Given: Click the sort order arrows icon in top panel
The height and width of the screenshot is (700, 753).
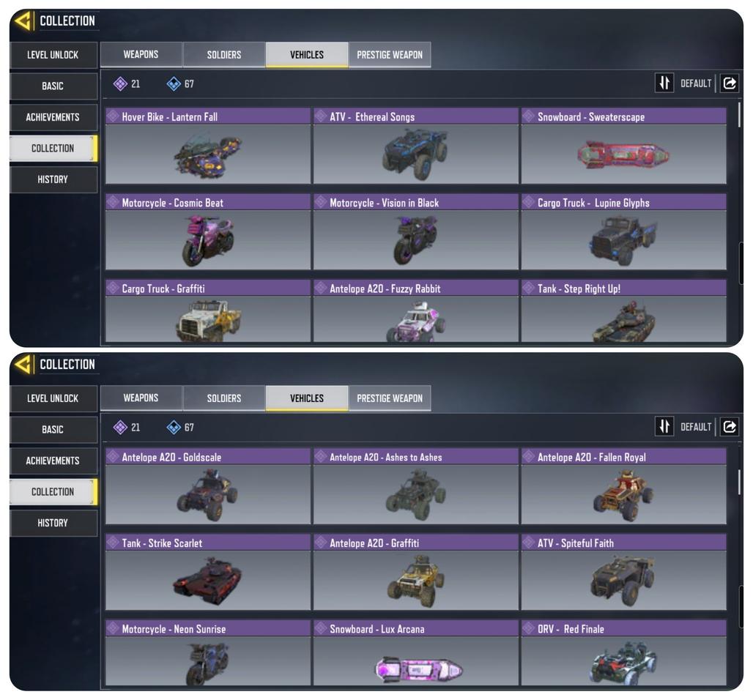Looking at the screenshot, I should (x=664, y=83).
